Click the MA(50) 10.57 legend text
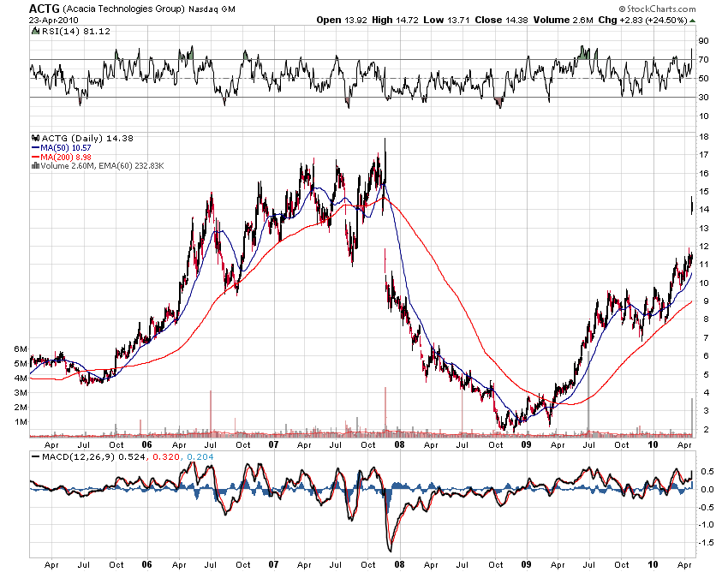This screenshot has width=728, height=572. [66, 147]
